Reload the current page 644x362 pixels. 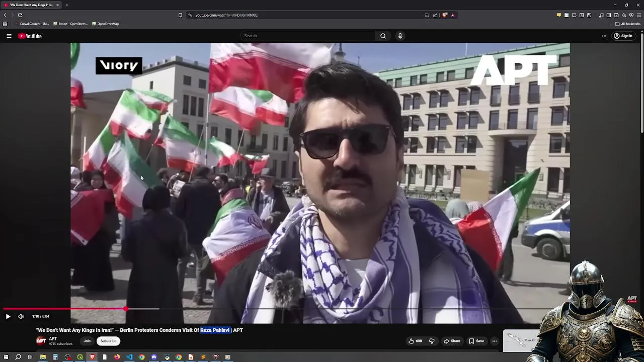coord(20,15)
